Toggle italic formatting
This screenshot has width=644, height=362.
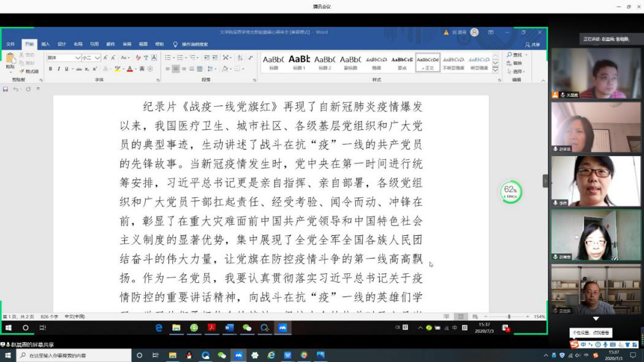pos(58,69)
